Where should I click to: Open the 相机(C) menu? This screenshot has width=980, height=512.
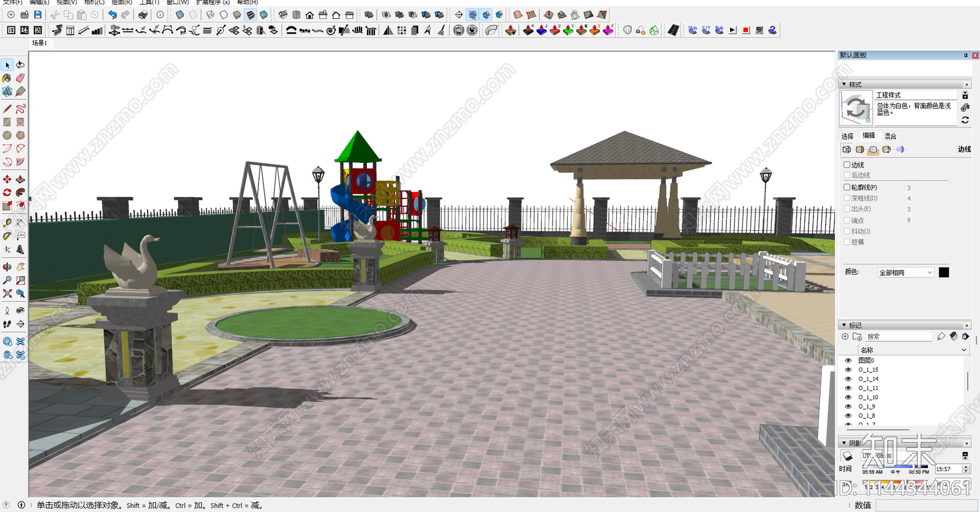[x=94, y=2]
